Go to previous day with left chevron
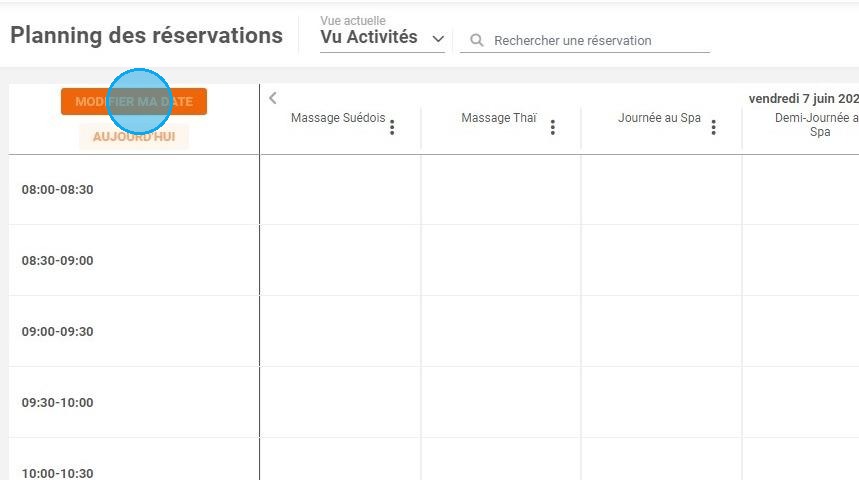This screenshot has height=480, width=859. pos(273,98)
